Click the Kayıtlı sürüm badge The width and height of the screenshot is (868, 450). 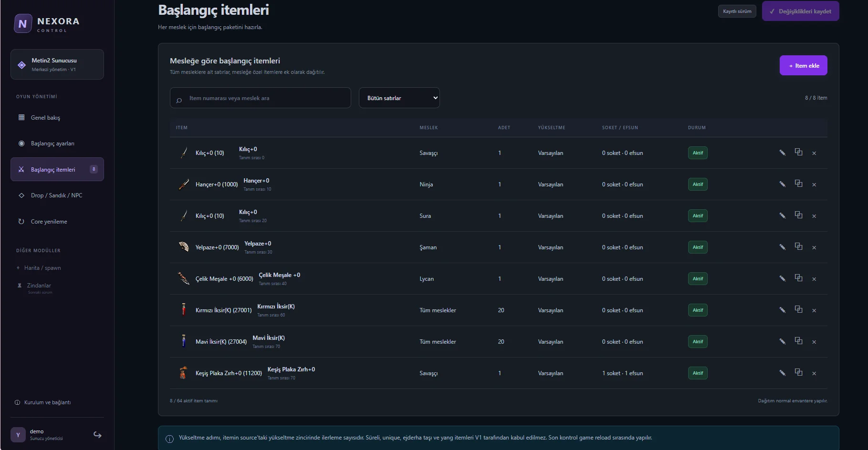[737, 11]
